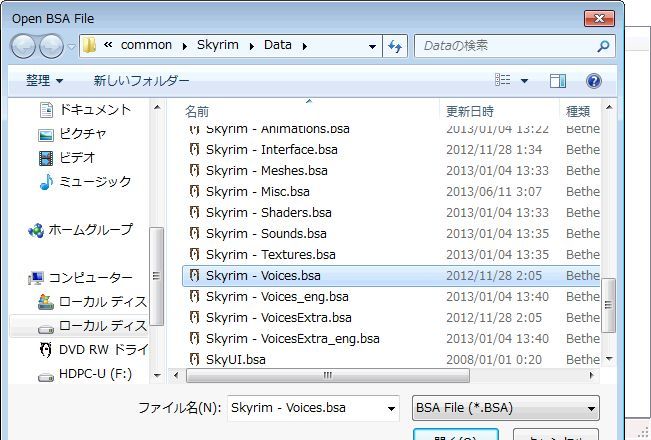
Task: Click horizontal scroll right arrow
Action: tap(590, 375)
